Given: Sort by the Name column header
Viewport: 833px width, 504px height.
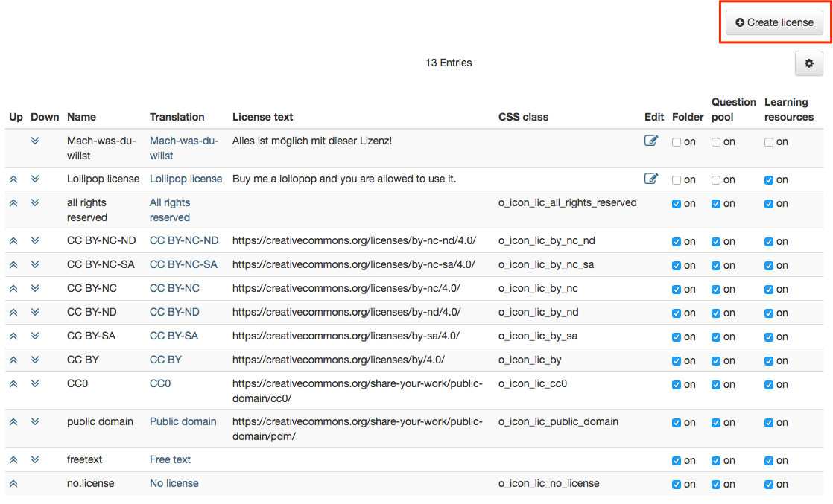Looking at the screenshot, I should click(x=81, y=117).
